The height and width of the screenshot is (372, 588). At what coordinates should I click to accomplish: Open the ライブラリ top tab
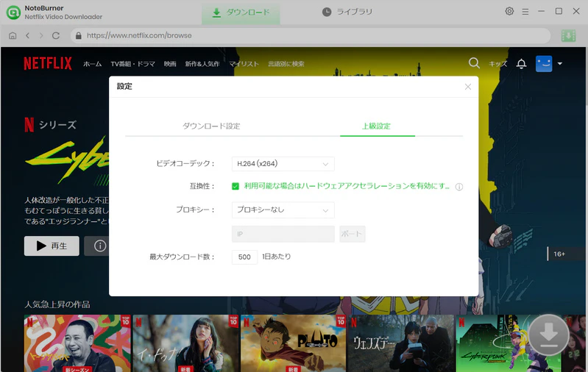[x=347, y=12]
